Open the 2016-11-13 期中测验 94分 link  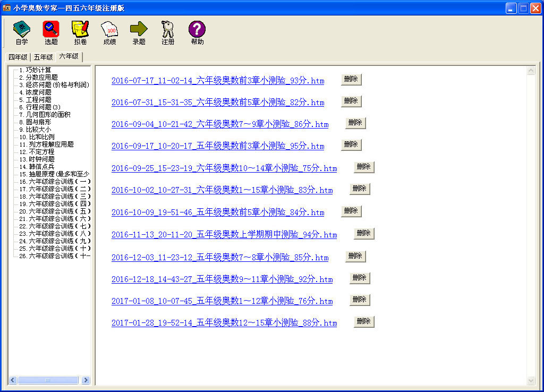(224, 235)
